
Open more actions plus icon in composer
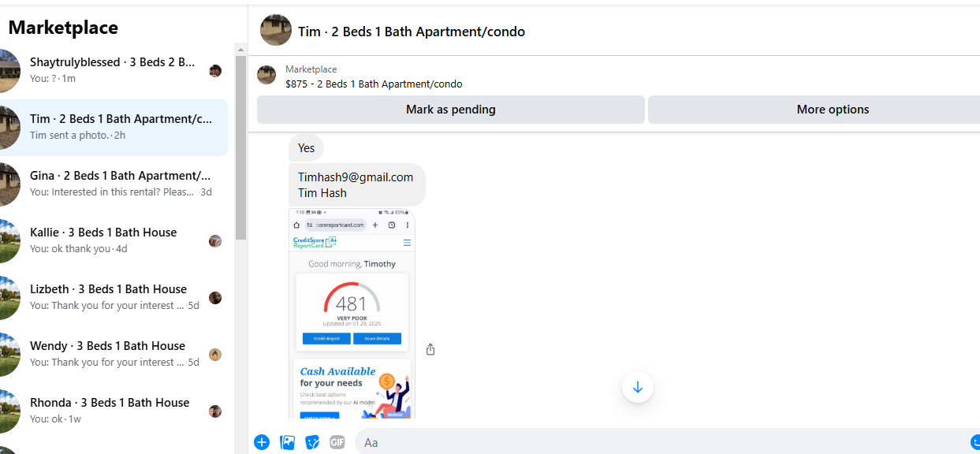pyautogui.click(x=262, y=442)
